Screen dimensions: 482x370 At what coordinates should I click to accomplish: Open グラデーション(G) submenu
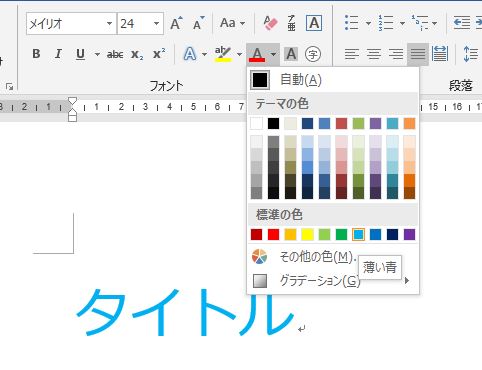(x=333, y=281)
